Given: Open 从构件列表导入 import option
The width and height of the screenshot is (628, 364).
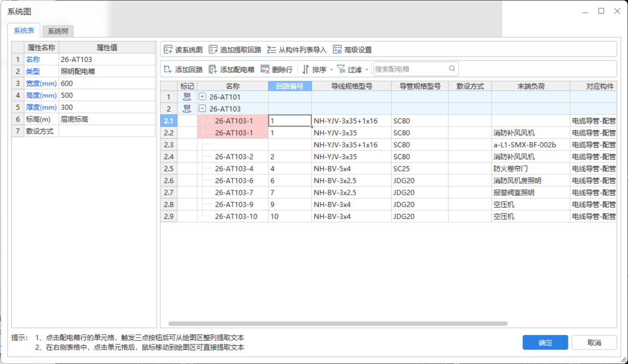Looking at the screenshot, I should click(x=297, y=50).
